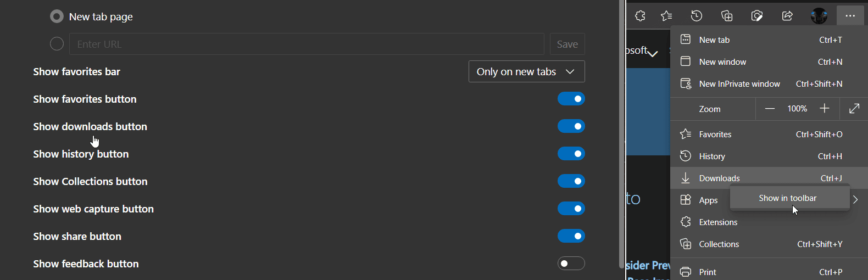The width and height of the screenshot is (868, 280).
Task: Open the Show favorites bar dropdown
Action: point(526,71)
